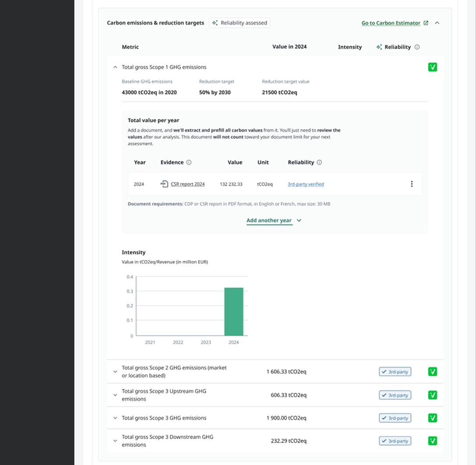Click the external link icon beside Carbon Estimator
Image resolution: width=476 pixels, height=465 pixels.
[426, 23]
